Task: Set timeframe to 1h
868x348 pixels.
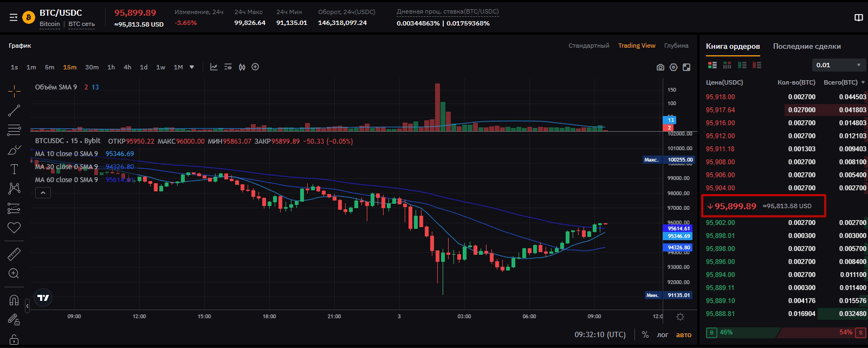Action: point(111,67)
